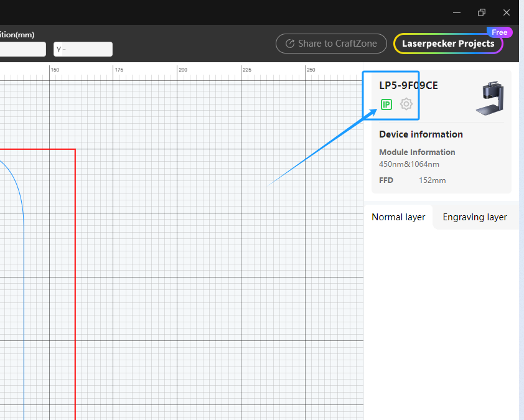
Task: Click the green IP connection icon
Action: (x=386, y=105)
